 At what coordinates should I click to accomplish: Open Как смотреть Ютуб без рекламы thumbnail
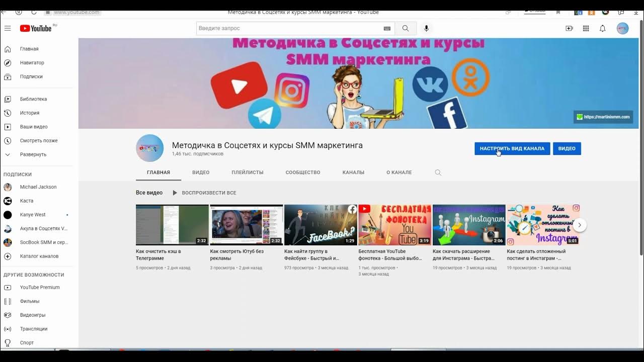[247, 225]
